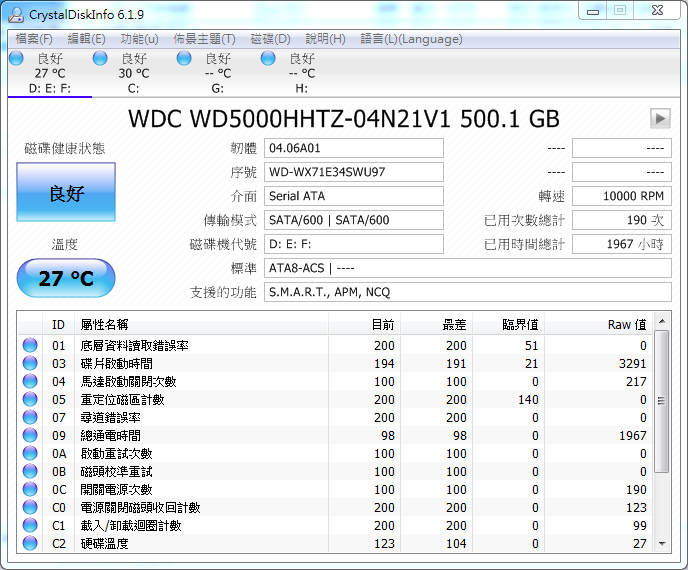The image size is (688, 570).
Task: Click the blue status orb for G: disk
Action: (x=184, y=58)
